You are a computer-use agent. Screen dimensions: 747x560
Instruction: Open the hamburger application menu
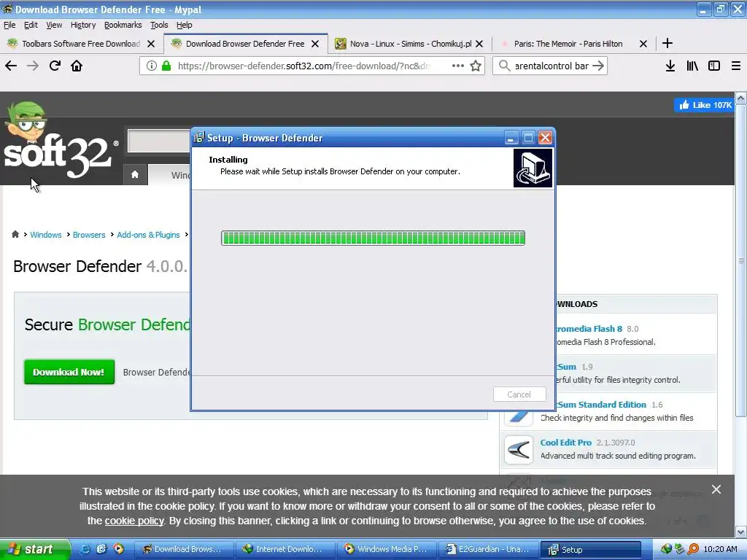pos(736,66)
